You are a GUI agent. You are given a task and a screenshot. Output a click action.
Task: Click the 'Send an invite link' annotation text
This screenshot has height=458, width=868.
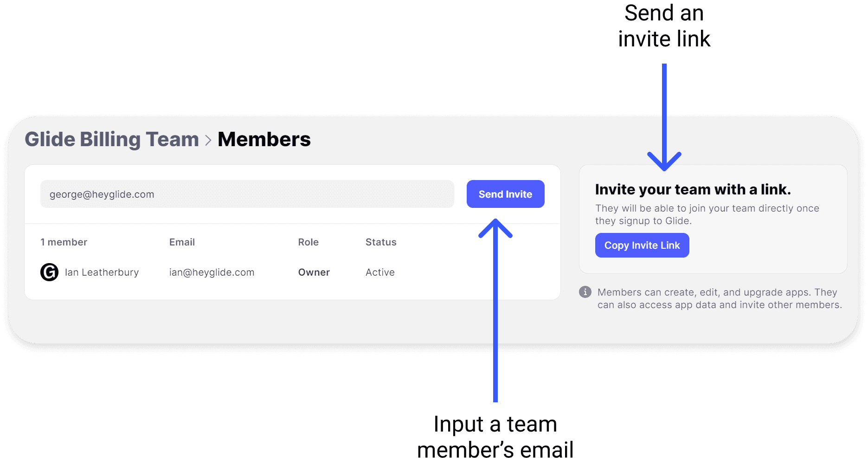[x=664, y=26]
